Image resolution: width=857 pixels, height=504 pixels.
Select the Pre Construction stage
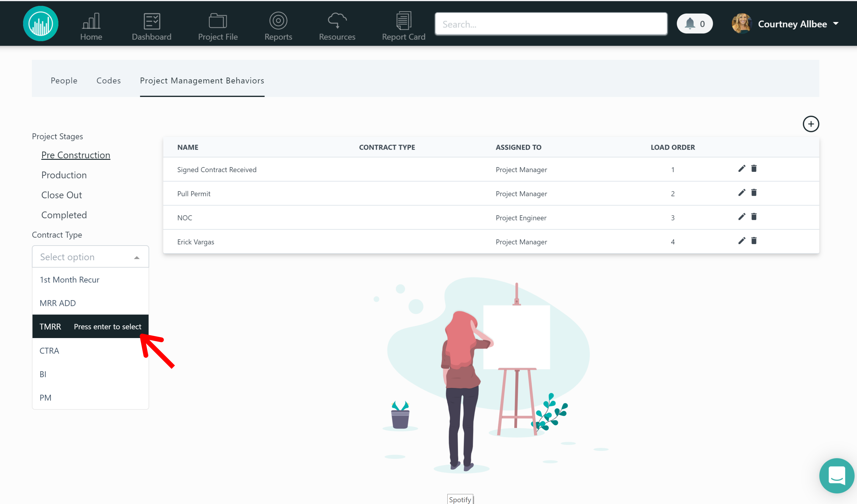(75, 155)
